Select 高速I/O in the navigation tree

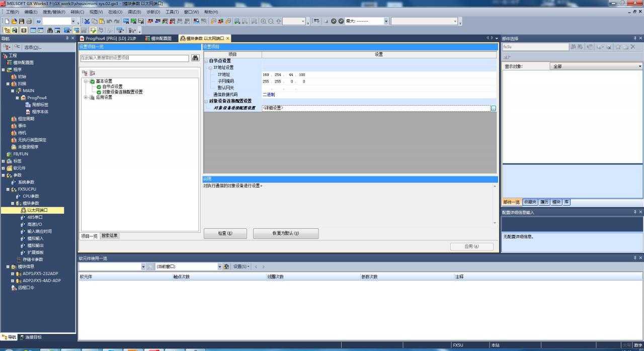(35, 224)
